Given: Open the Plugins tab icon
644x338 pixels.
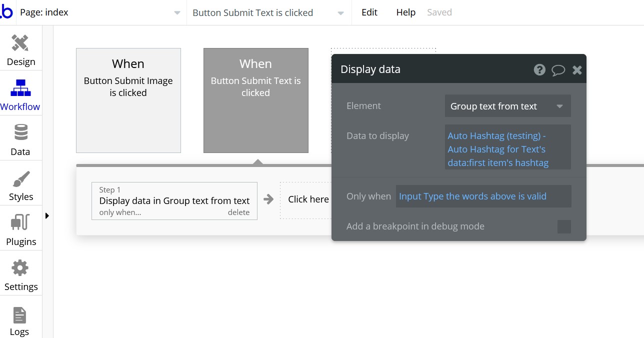Looking at the screenshot, I should tap(20, 223).
